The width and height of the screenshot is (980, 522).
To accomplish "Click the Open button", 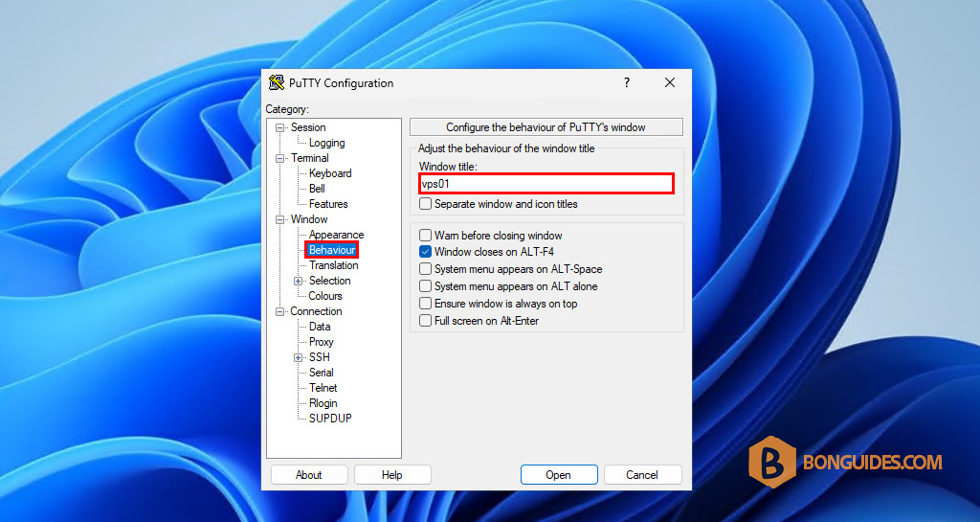I will 558,475.
